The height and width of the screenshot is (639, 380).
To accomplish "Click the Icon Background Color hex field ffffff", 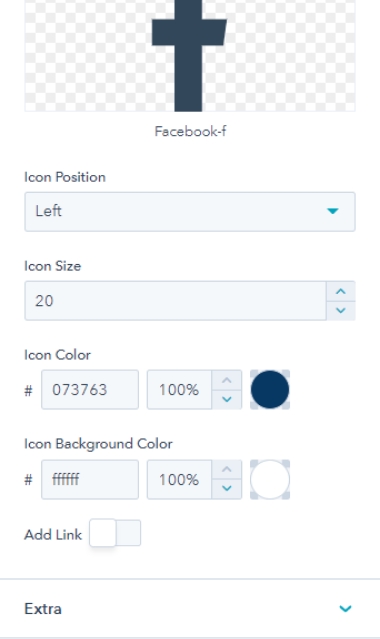I will tap(90, 479).
